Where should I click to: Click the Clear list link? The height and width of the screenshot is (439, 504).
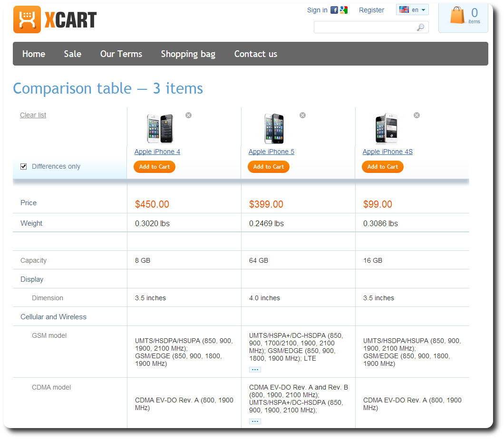tap(33, 115)
